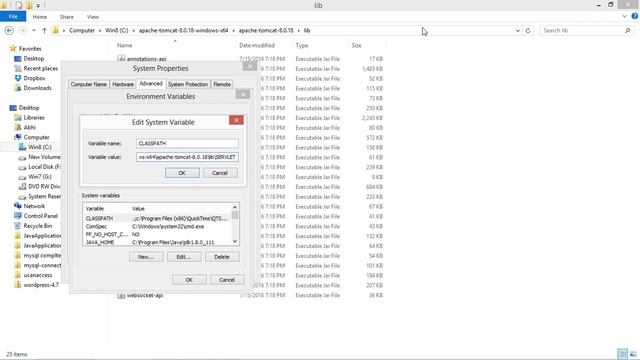Sort by Type column header
This screenshot has height=360, width=640.
coord(302,45)
